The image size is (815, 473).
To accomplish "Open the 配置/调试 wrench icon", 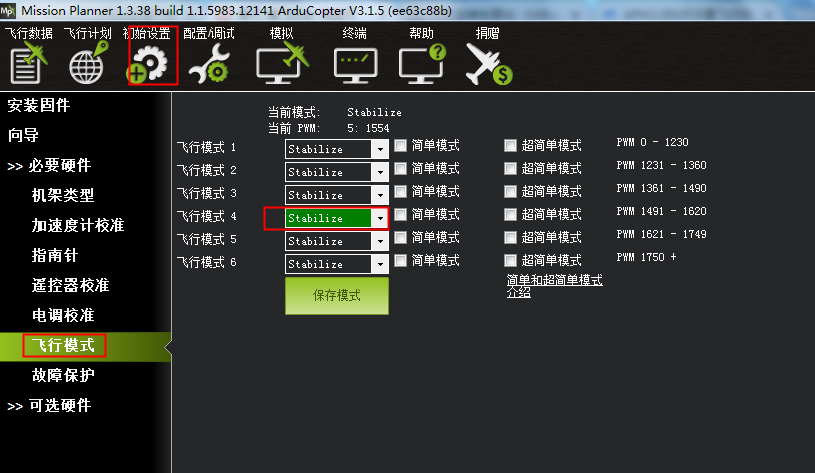I will coord(210,63).
